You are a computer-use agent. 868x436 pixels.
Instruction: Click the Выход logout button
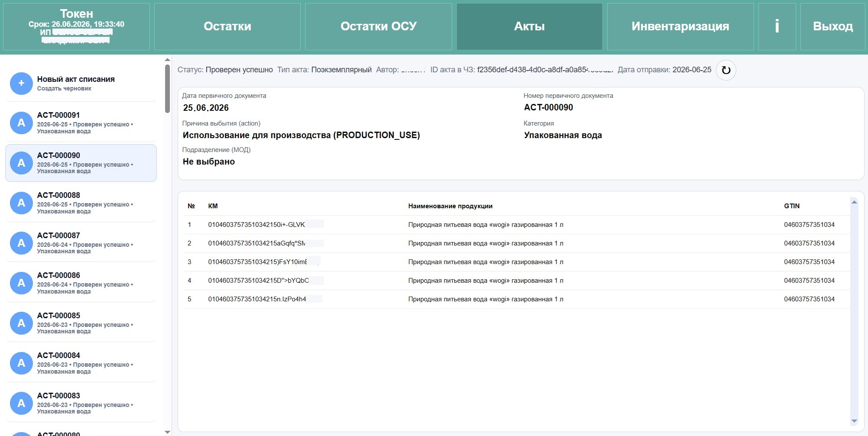pyautogui.click(x=833, y=26)
